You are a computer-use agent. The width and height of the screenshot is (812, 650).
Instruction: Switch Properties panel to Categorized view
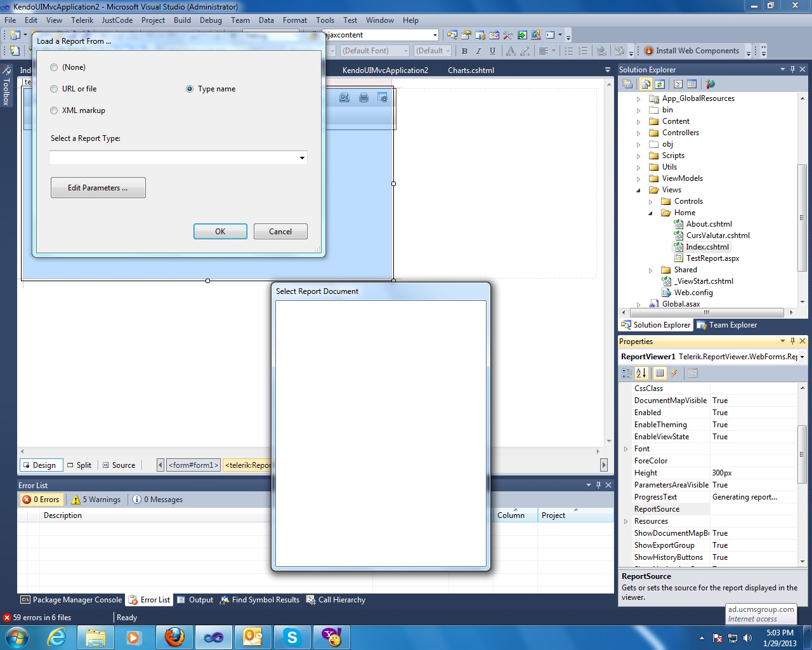click(x=627, y=373)
